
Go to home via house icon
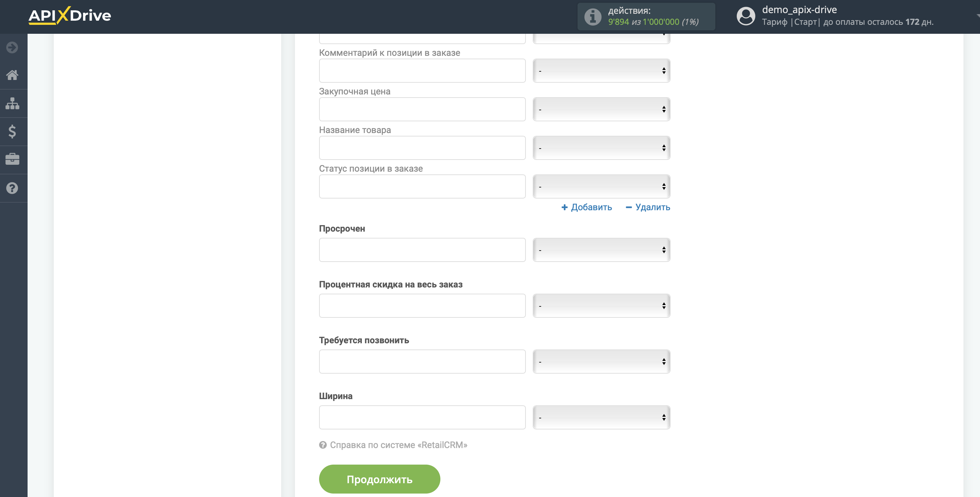(12, 75)
